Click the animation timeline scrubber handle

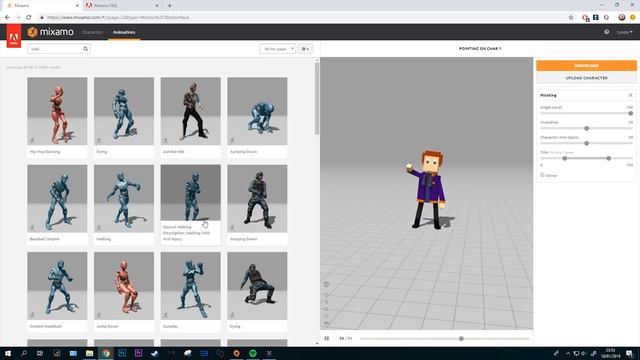click(x=461, y=338)
